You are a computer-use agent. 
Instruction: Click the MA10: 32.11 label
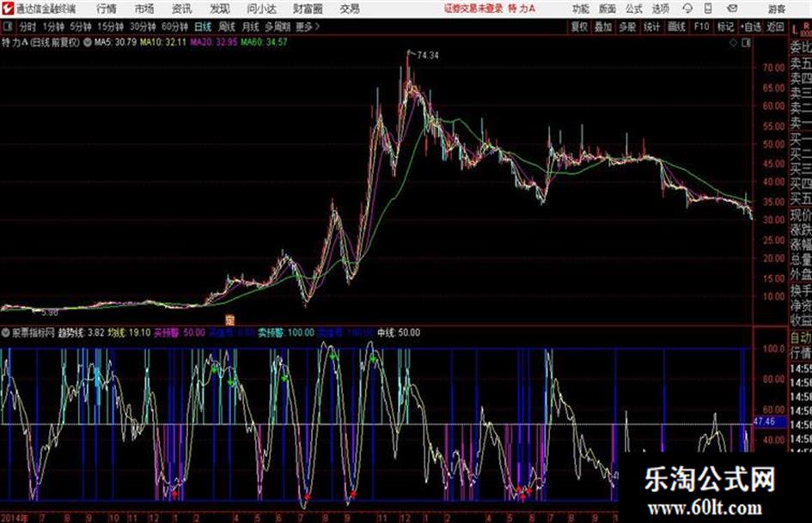point(162,42)
